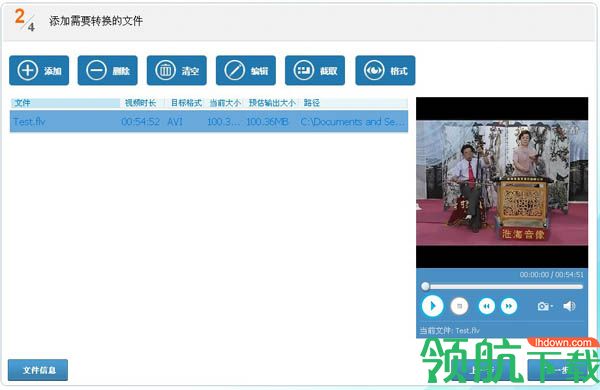The image size is (600, 390).
Task: Click the 100.36MB output size cell
Action: click(x=267, y=122)
